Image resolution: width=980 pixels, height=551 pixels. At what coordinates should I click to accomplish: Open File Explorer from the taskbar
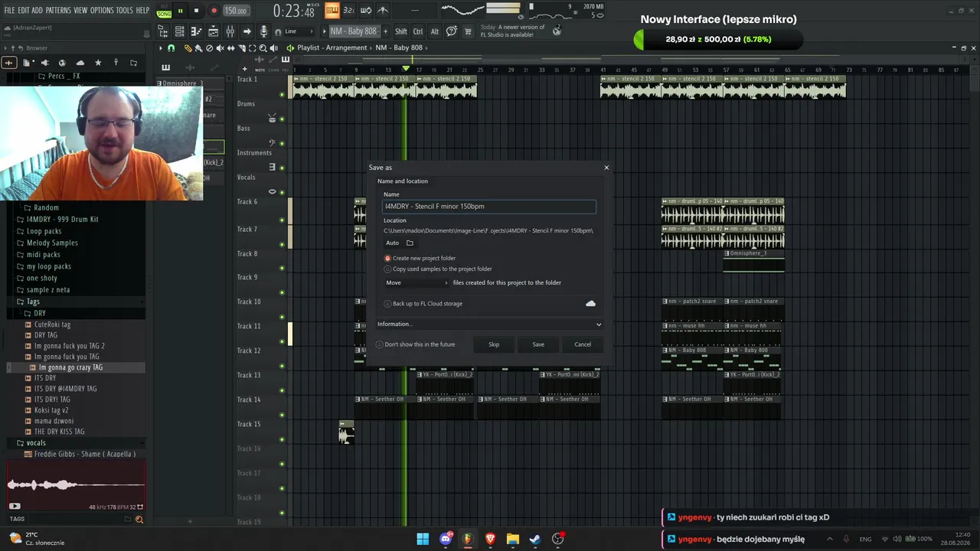(x=512, y=539)
